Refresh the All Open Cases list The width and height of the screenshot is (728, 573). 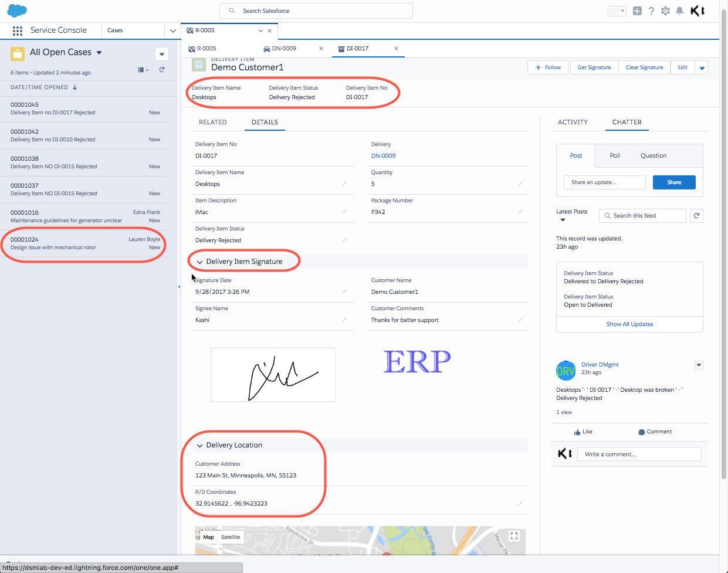tap(162, 70)
